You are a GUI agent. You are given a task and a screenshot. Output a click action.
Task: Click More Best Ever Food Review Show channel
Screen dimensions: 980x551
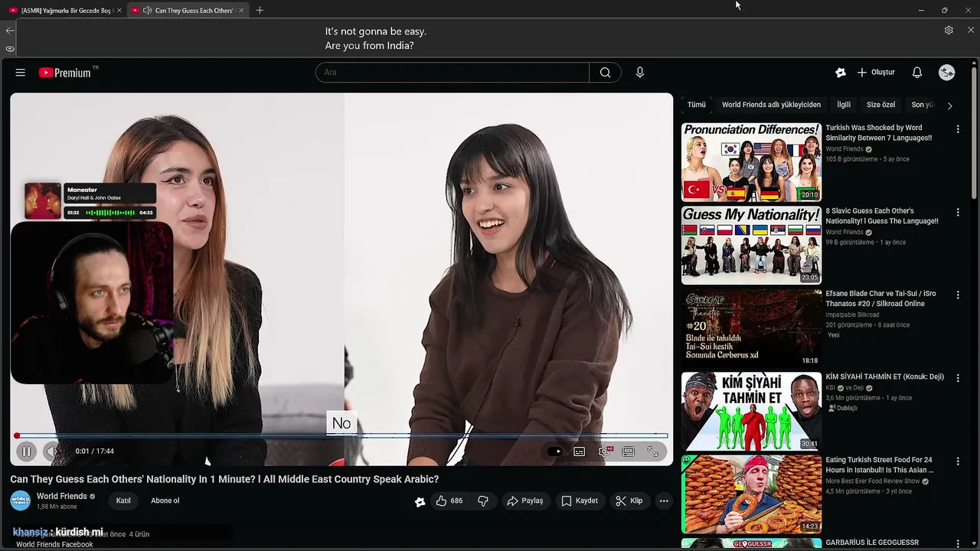(873, 481)
